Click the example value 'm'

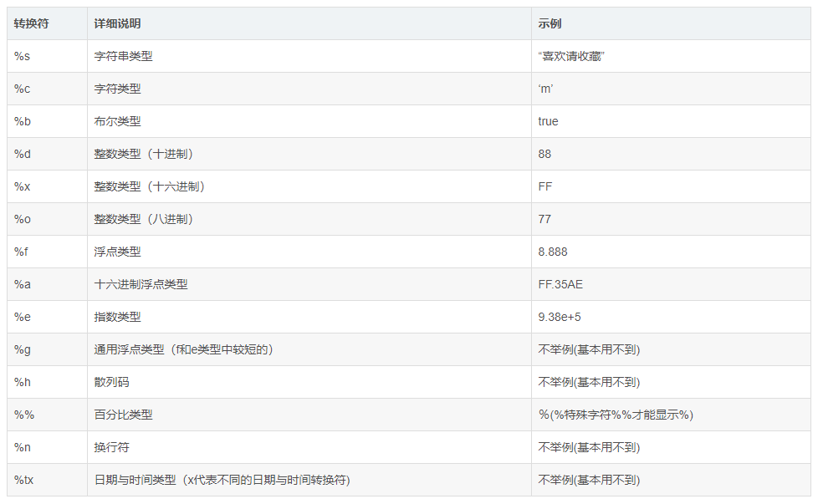pos(545,89)
